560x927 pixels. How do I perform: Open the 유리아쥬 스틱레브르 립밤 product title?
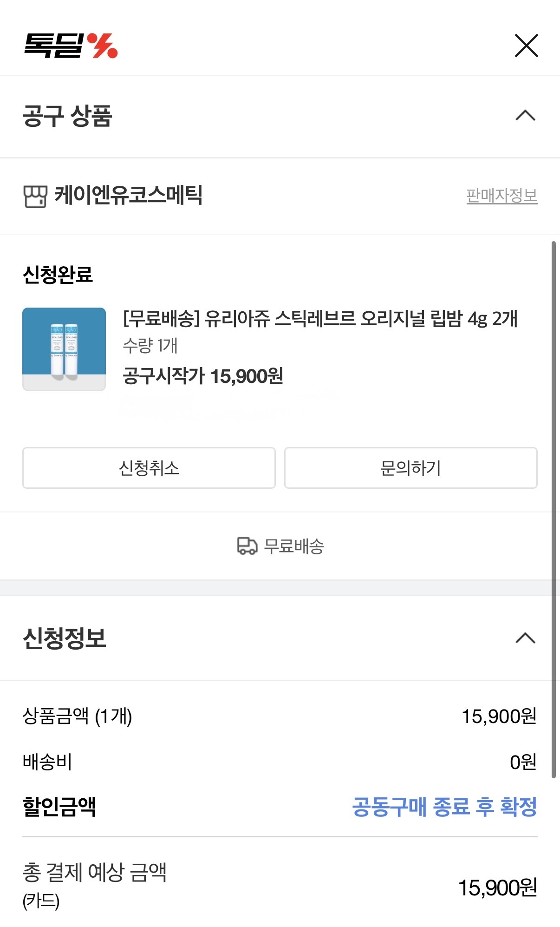pos(320,319)
